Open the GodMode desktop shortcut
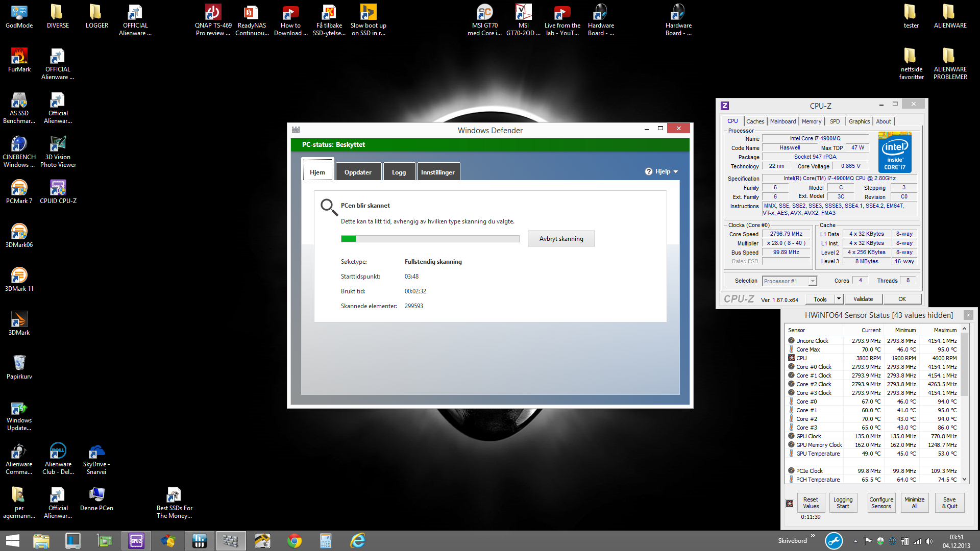 point(19,16)
